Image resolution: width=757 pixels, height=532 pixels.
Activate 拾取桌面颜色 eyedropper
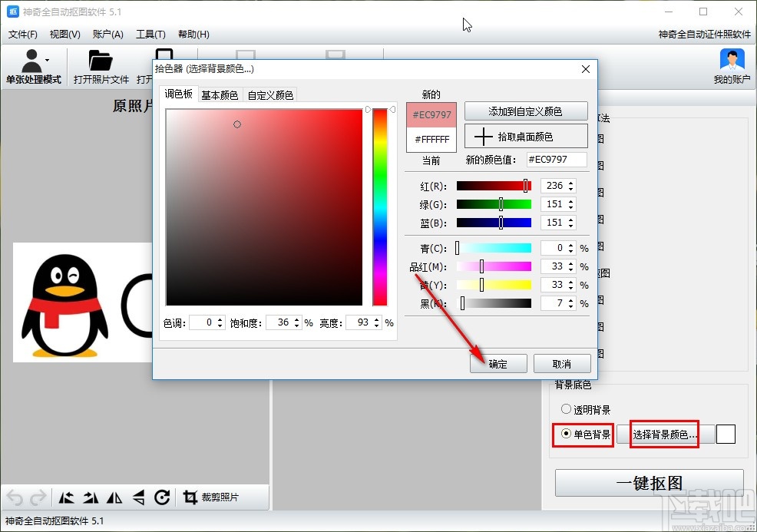point(525,137)
